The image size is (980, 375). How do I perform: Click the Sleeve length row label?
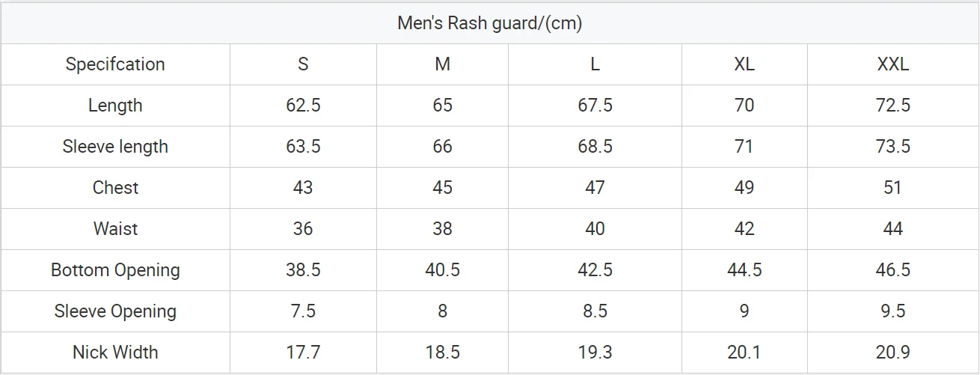(115, 147)
